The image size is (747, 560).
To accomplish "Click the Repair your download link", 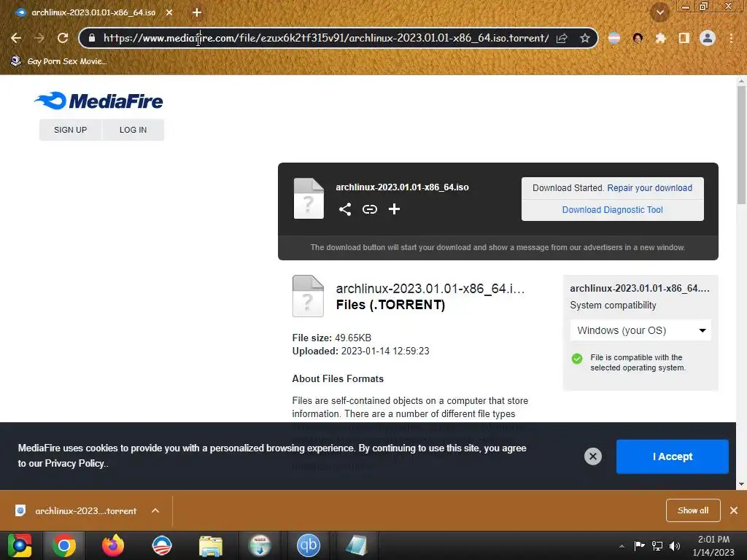I will pos(649,188).
